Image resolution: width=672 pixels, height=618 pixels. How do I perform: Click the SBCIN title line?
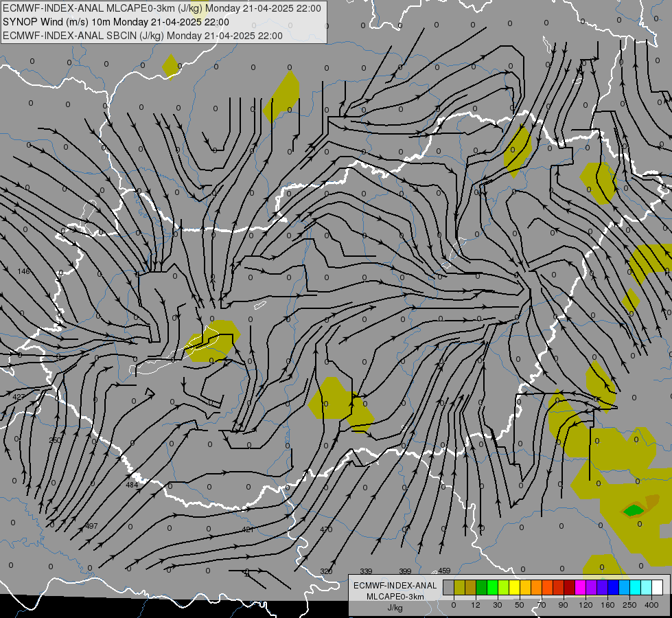pos(143,36)
